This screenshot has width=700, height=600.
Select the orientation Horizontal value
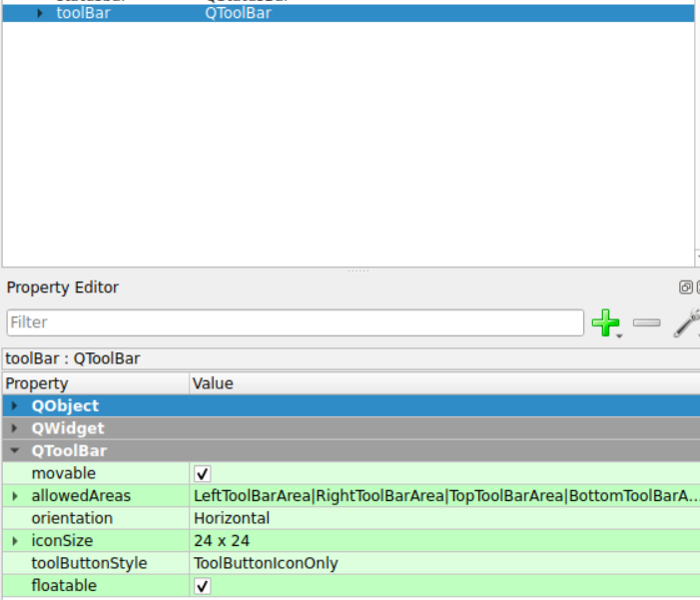(x=232, y=518)
